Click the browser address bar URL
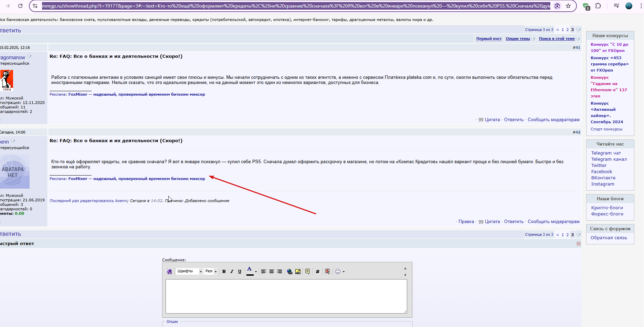This screenshot has width=644, height=327. point(296,6)
